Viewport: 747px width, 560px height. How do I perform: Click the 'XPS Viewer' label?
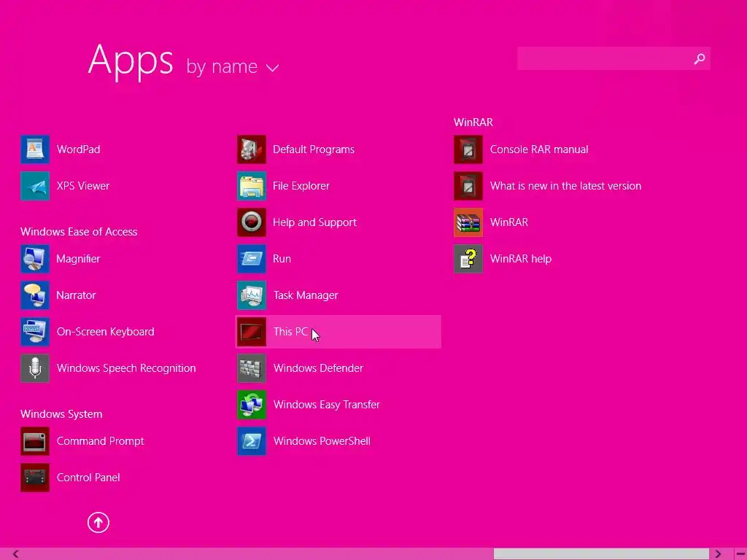pyautogui.click(x=83, y=186)
